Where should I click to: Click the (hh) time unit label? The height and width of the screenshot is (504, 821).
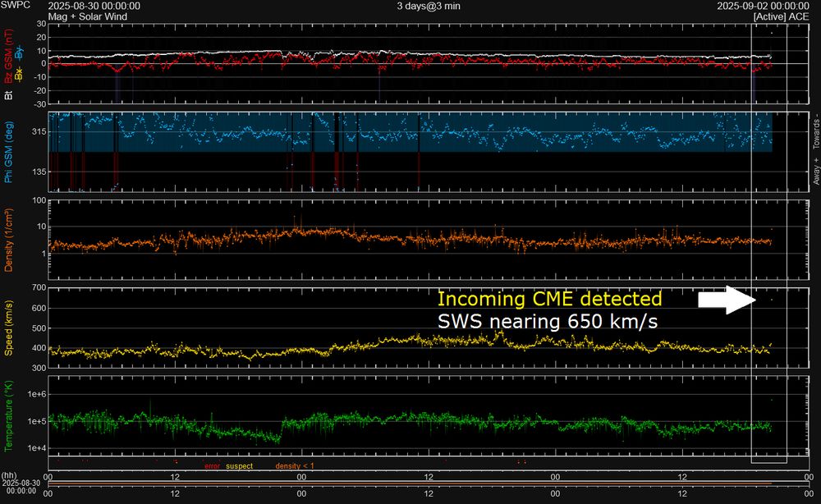pyautogui.click(x=8, y=476)
